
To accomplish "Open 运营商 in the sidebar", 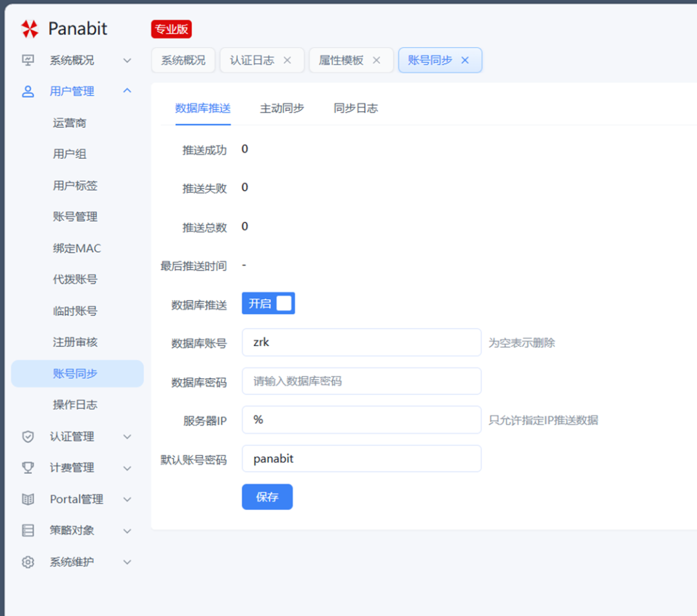I will click(69, 123).
